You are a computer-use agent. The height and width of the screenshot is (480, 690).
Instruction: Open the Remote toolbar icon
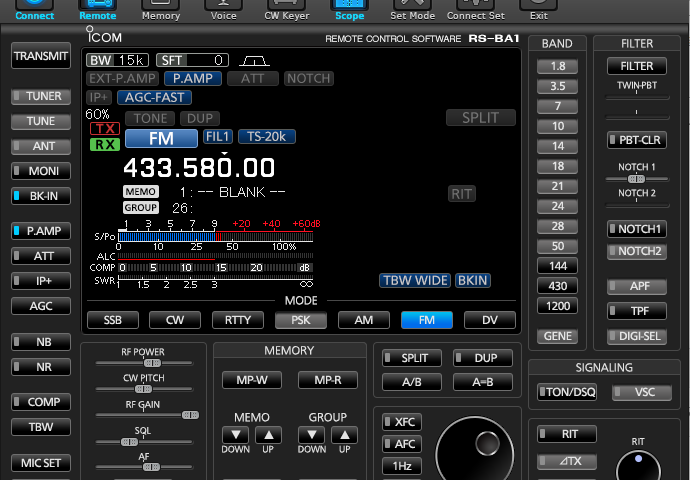[97, 10]
